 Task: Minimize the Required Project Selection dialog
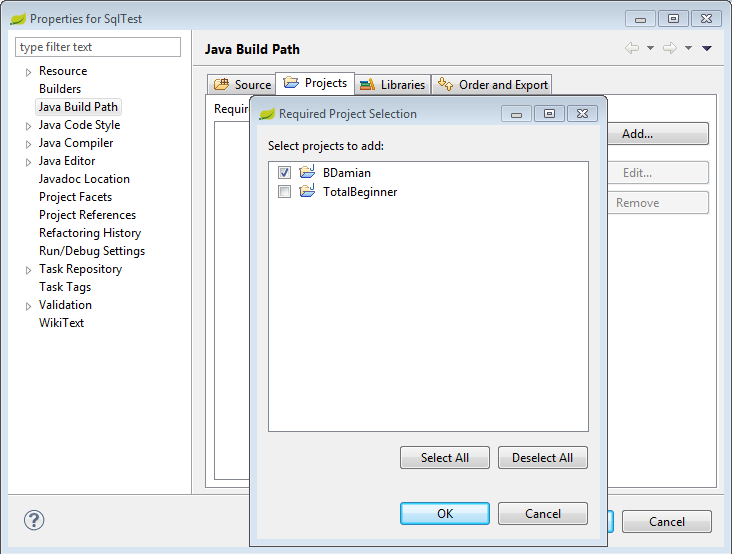click(516, 113)
